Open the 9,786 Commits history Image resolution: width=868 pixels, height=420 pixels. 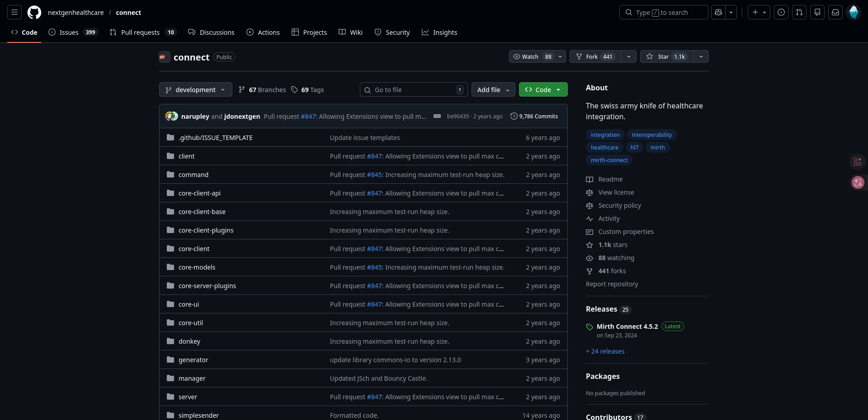point(534,116)
